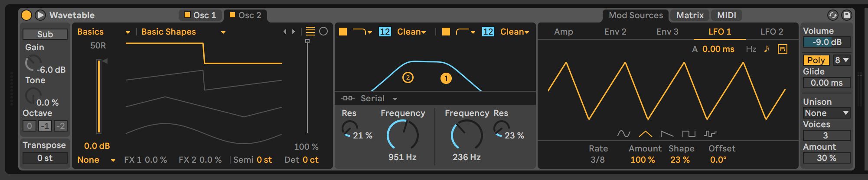This screenshot has width=868, height=180.
Task: Open the Mod Sources tab
Action: pyautogui.click(x=636, y=15)
